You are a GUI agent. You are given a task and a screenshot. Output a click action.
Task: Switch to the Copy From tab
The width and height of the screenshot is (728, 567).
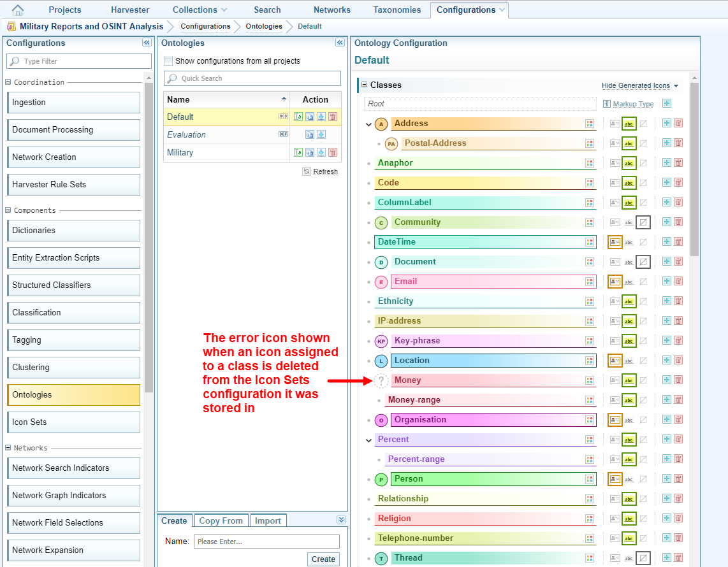[x=221, y=520]
